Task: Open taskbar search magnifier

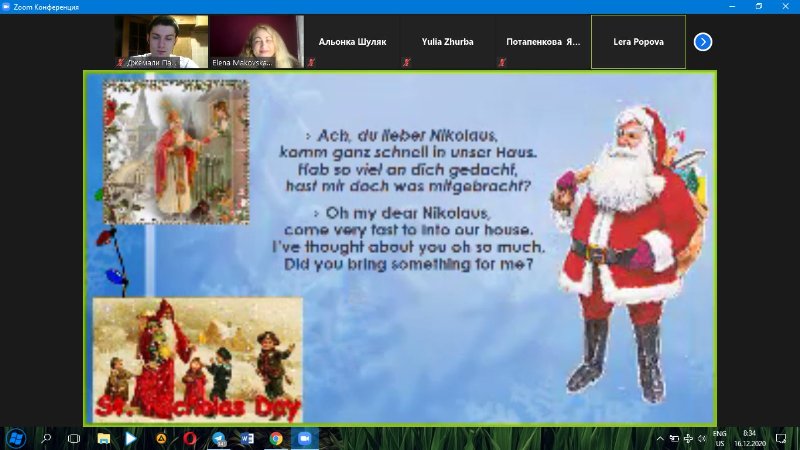Action: [46, 438]
